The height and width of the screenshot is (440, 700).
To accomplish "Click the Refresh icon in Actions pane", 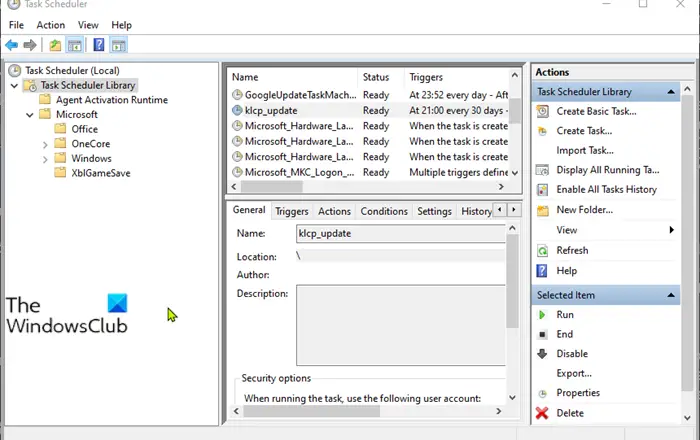I will click(x=542, y=250).
